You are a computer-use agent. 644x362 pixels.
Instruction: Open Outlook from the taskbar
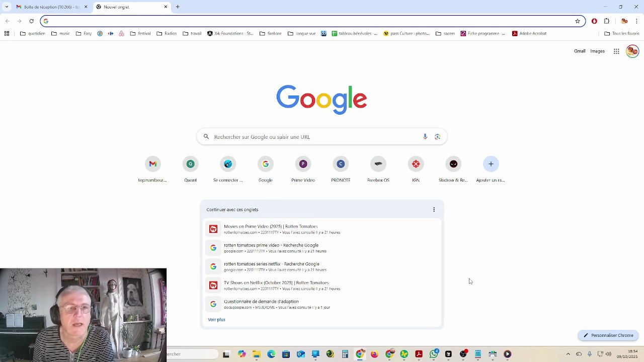pos(301,354)
